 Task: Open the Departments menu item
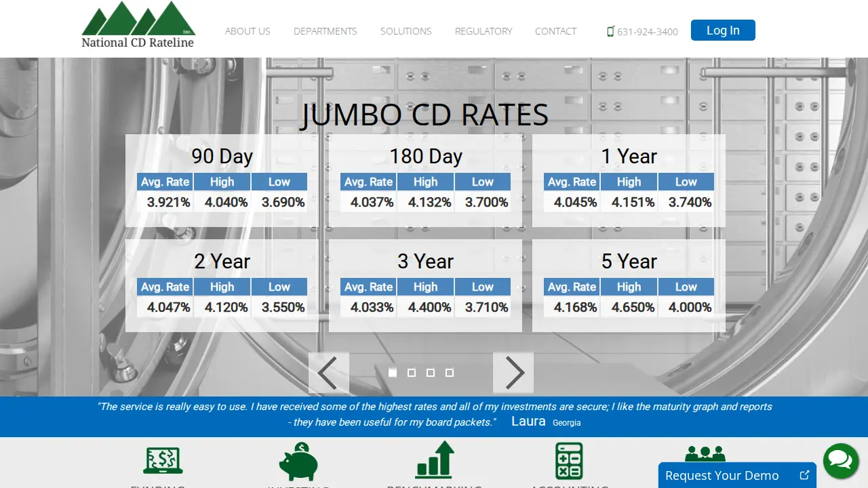pyautogui.click(x=325, y=31)
